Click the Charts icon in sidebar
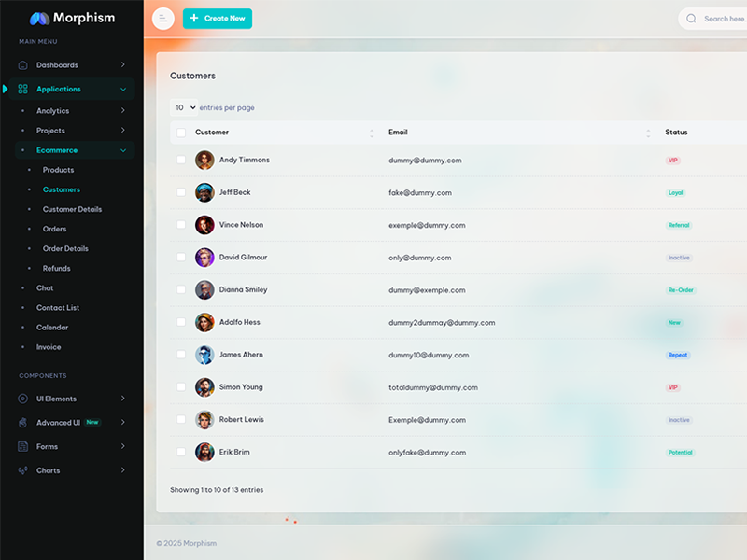This screenshot has height=560, width=747. point(23,471)
